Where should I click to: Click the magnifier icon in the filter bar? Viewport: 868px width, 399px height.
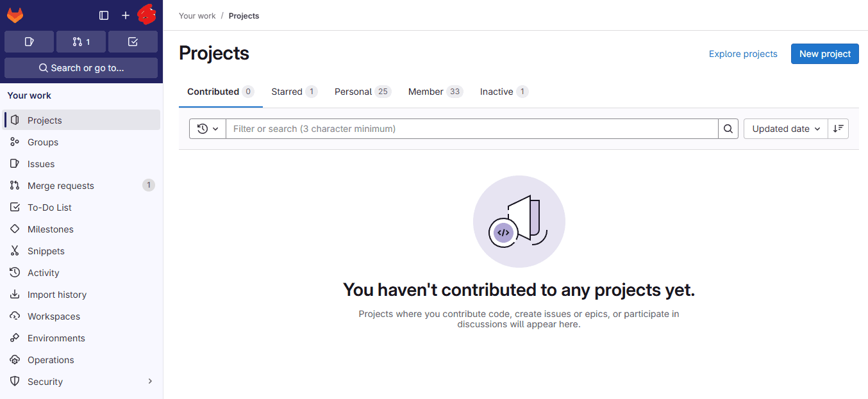tap(728, 128)
